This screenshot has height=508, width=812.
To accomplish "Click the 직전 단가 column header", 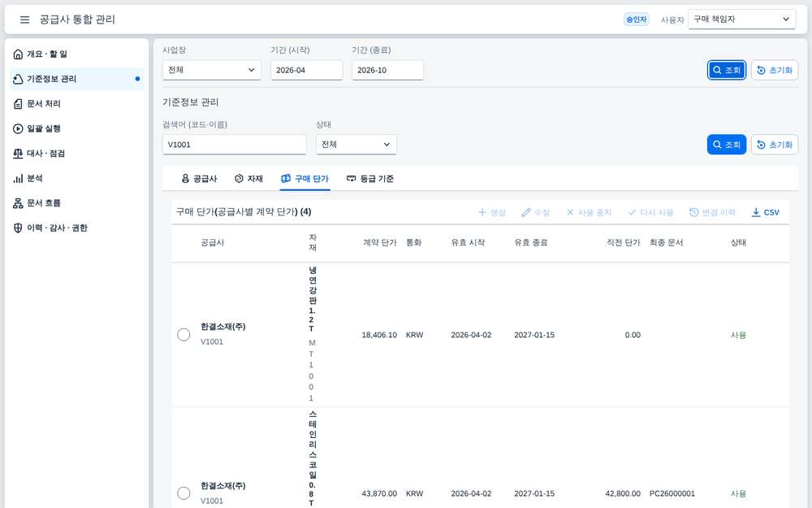I will tap(624, 242).
